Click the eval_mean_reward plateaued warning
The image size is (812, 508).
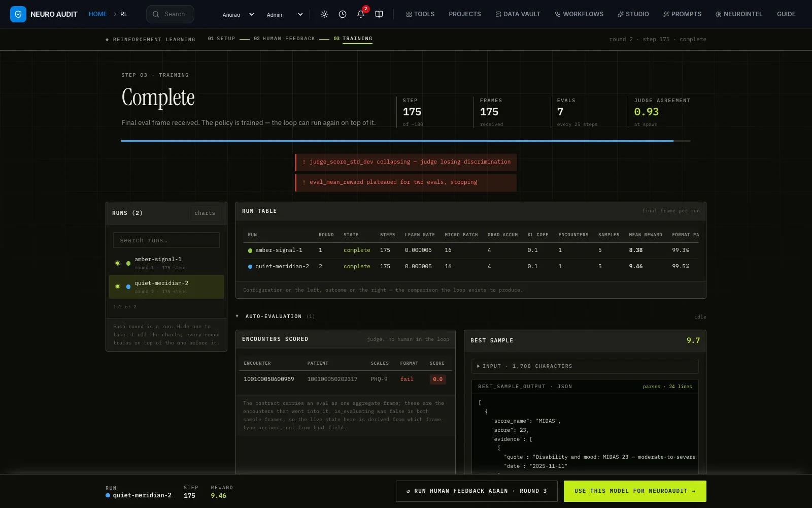pyautogui.click(x=406, y=183)
